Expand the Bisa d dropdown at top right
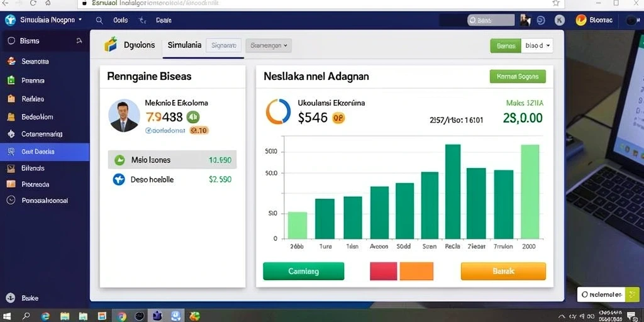 tap(537, 45)
